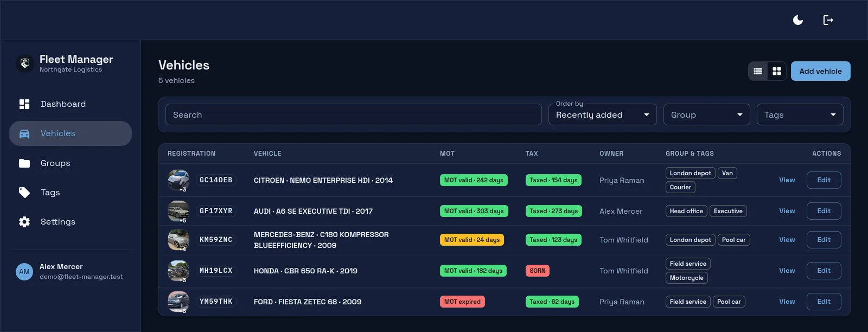Click the Taxed 154 days badge
The width and height of the screenshot is (868, 332).
[x=553, y=180]
